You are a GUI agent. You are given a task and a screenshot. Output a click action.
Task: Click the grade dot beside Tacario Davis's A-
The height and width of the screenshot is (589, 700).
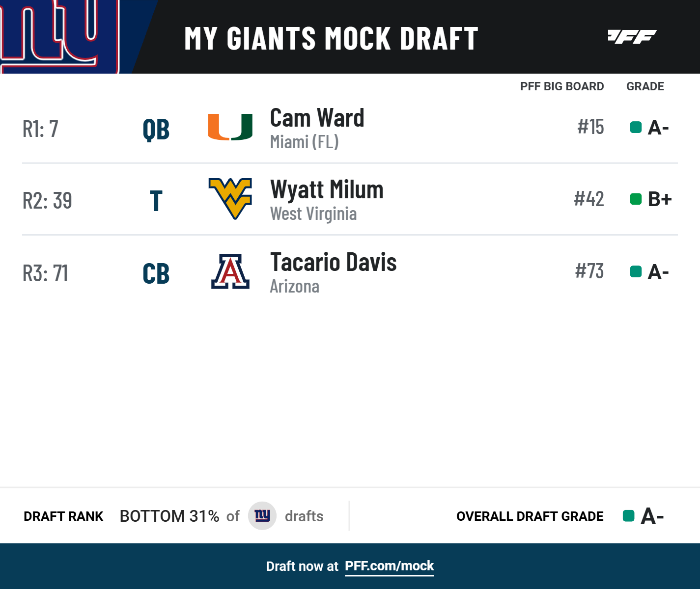coord(636,271)
